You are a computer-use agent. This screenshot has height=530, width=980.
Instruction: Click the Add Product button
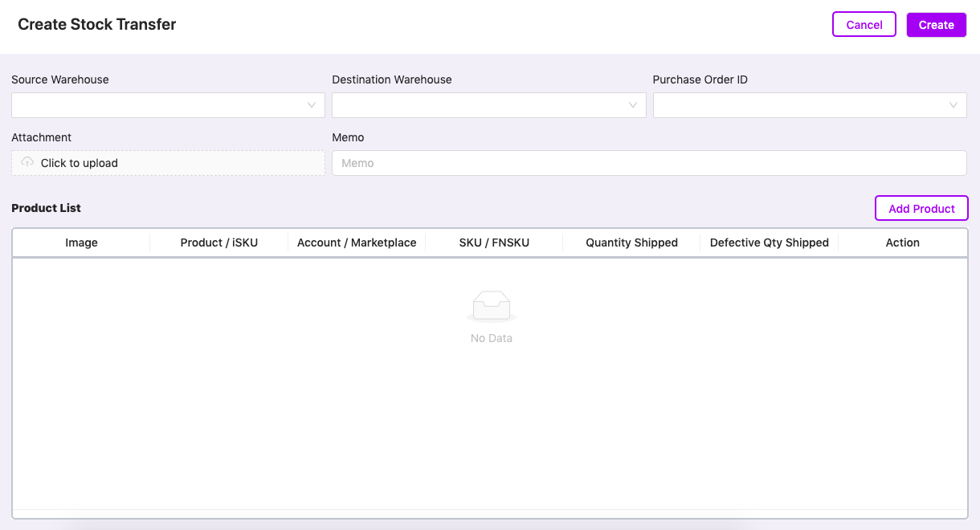[x=921, y=208]
